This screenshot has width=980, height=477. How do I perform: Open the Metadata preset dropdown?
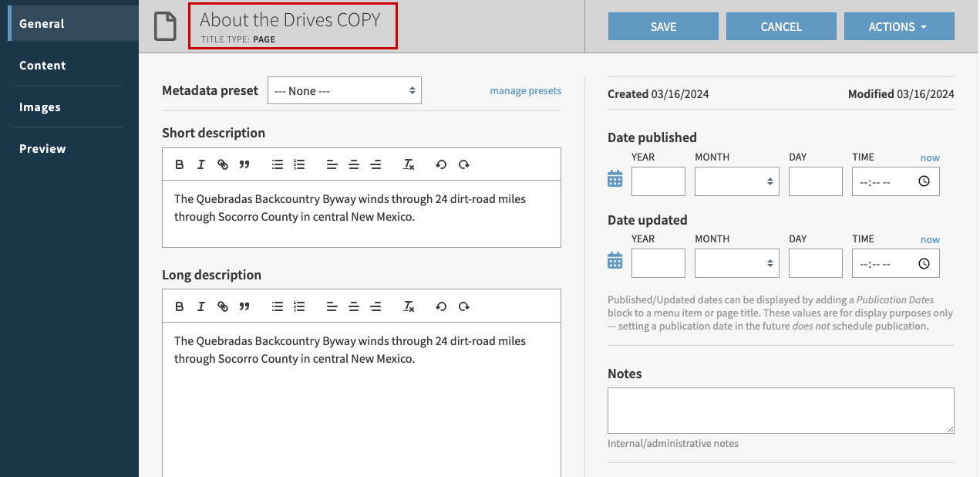click(x=344, y=90)
